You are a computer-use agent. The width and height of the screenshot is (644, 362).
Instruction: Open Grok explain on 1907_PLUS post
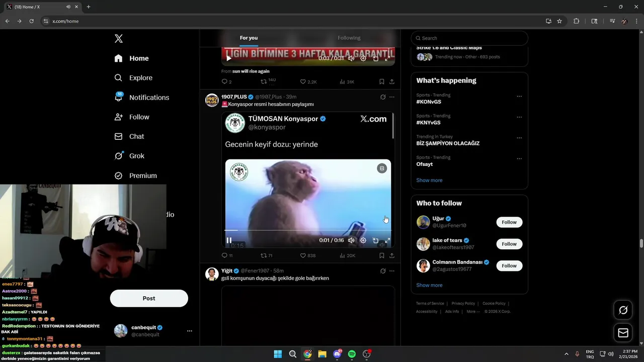click(383, 97)
